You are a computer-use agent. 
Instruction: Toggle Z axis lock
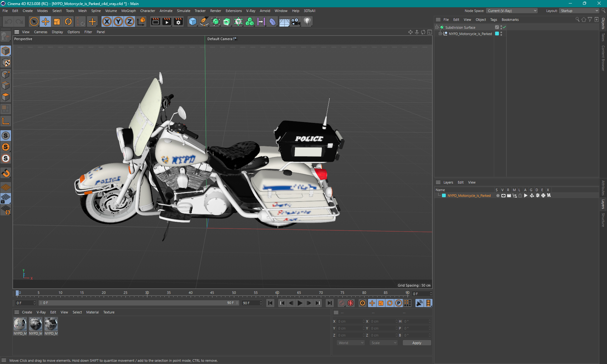tap(130, 21)
